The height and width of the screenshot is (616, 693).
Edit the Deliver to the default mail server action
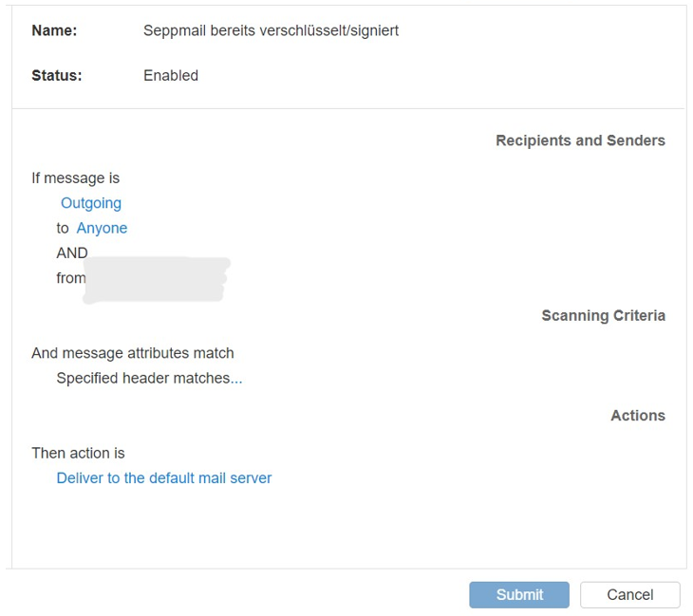[164, 478]
